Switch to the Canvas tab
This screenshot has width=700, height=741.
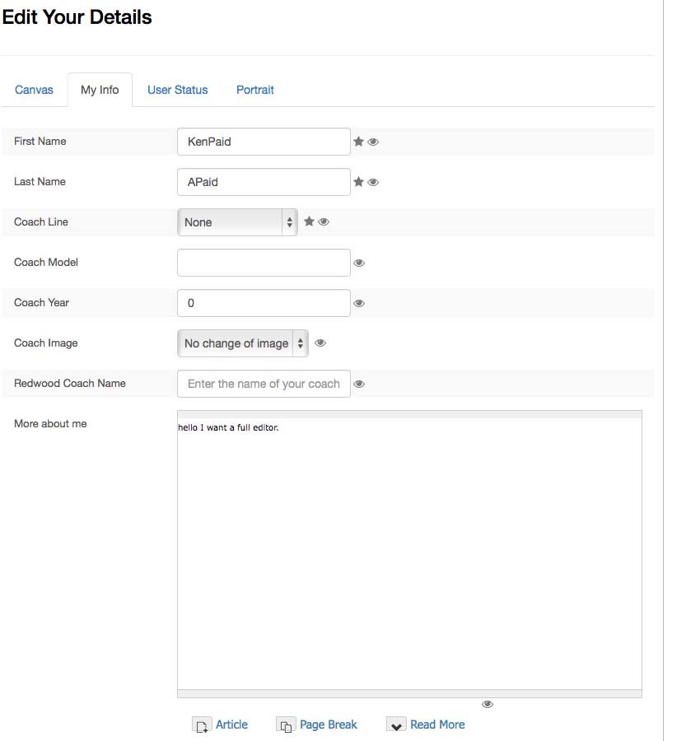point(34,90)
